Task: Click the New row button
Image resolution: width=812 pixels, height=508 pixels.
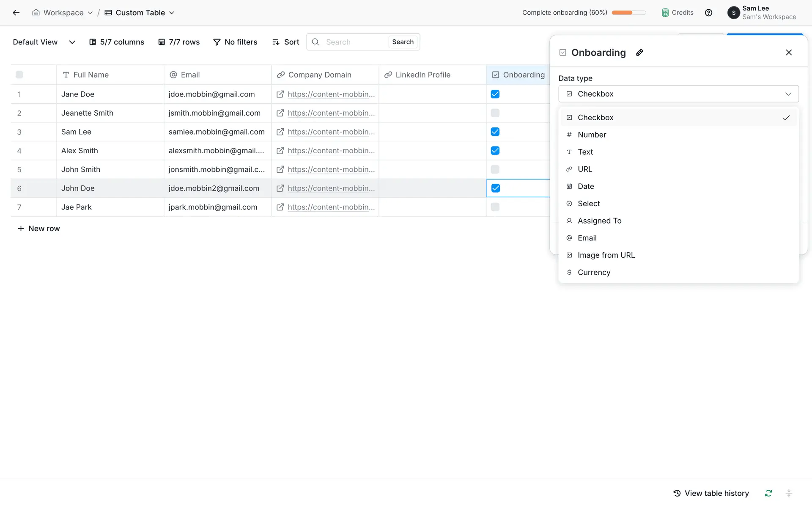Action: [39, 229]
